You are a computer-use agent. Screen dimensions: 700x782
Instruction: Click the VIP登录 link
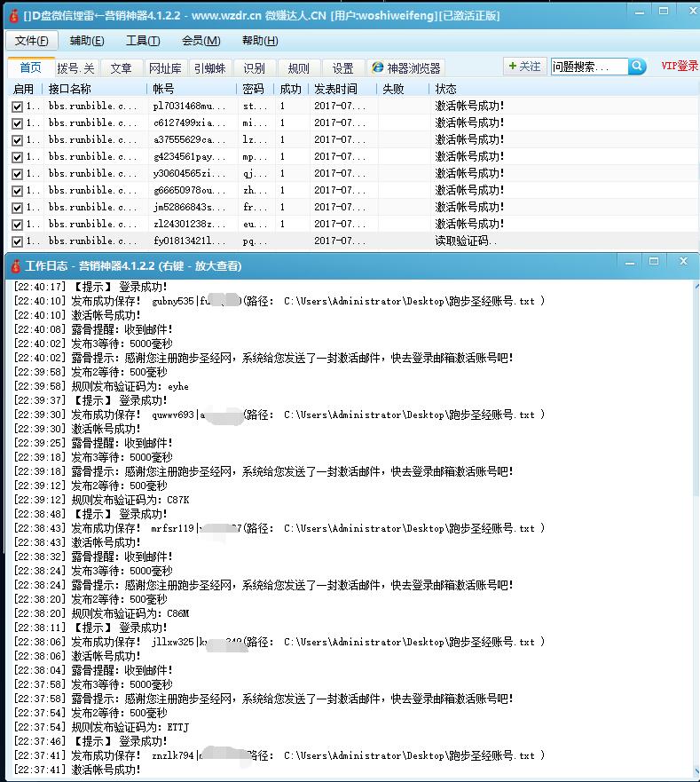point(680,66)
